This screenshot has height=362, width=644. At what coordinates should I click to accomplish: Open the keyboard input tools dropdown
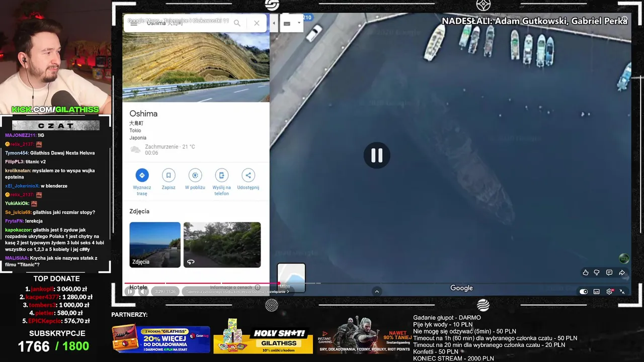pos(299,23)
